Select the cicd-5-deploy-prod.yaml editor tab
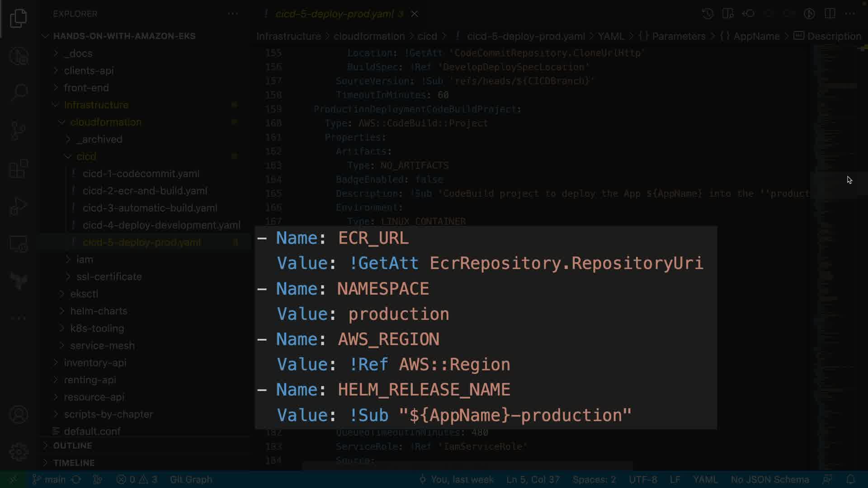The height and width of the screenshot is (488, 868). click(x=335, y=14)
